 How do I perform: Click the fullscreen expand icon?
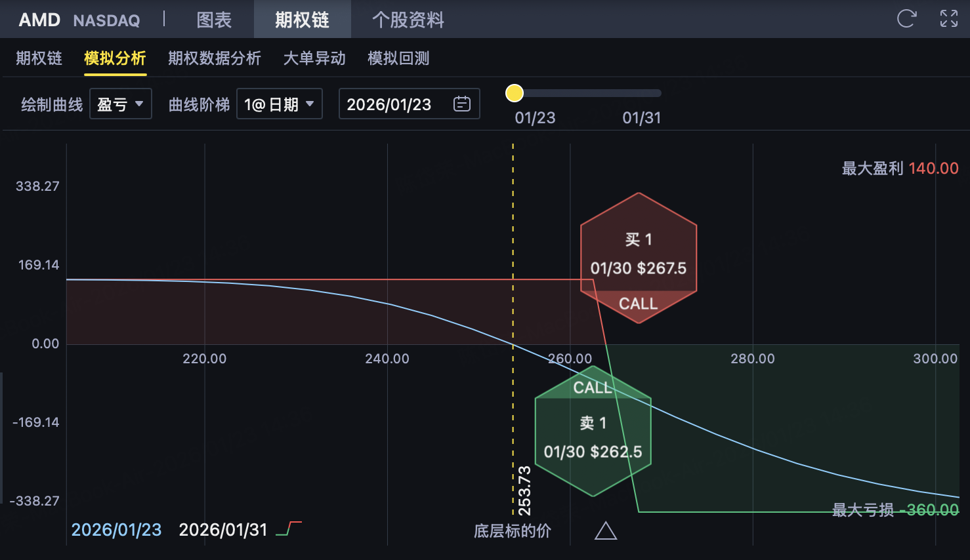(948, 18)
